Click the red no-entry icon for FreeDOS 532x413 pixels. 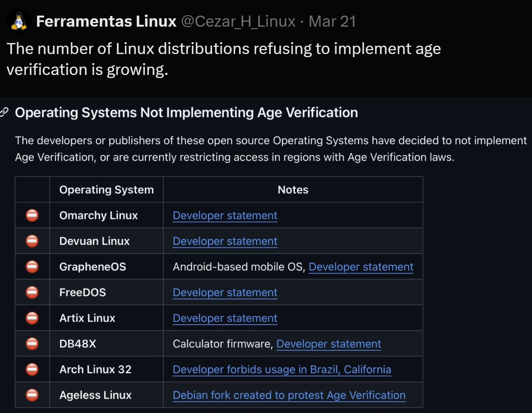pos(32,292)
